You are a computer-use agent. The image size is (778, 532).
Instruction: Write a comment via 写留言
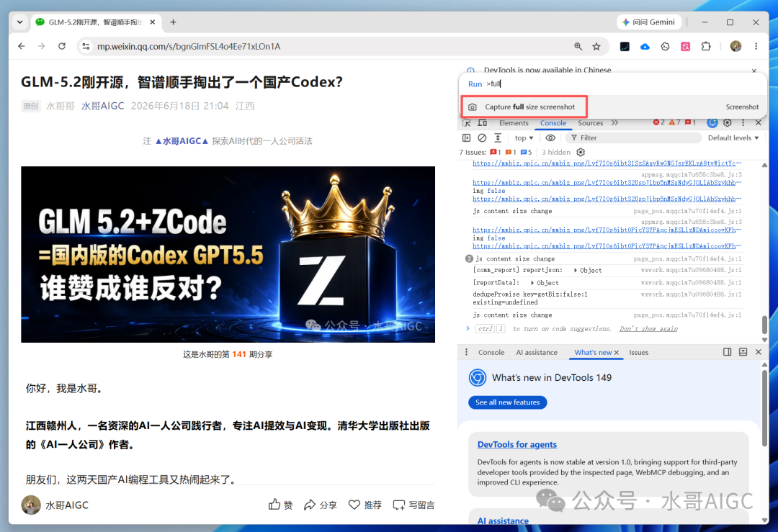click(x=413, y=505)
